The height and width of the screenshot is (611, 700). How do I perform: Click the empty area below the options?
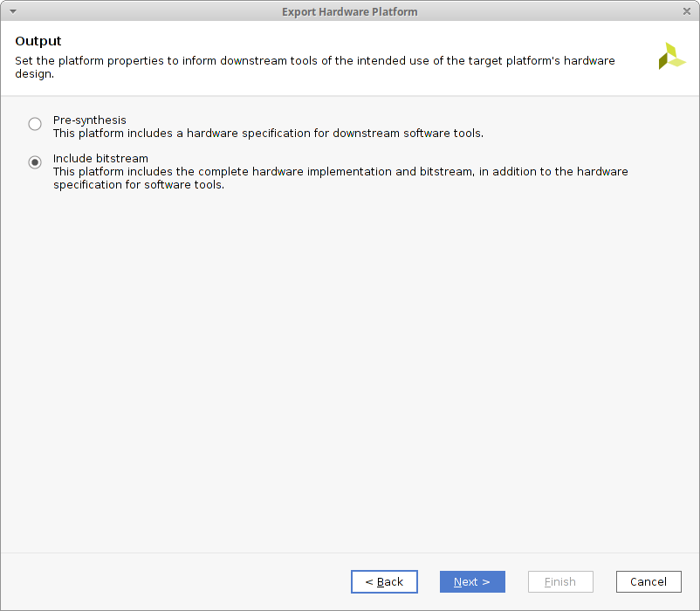pyautogui.click(x=349, y=367)
